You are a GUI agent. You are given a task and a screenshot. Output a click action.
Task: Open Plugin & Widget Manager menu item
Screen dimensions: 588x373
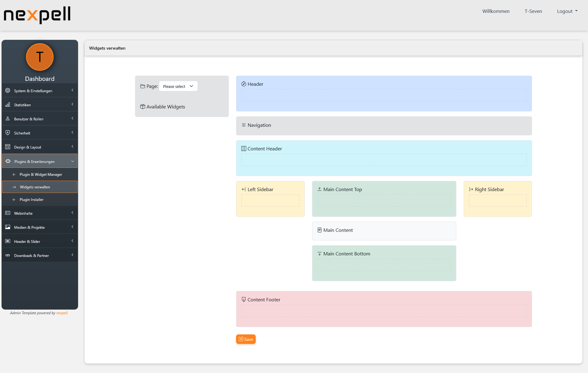pos(41,174)
